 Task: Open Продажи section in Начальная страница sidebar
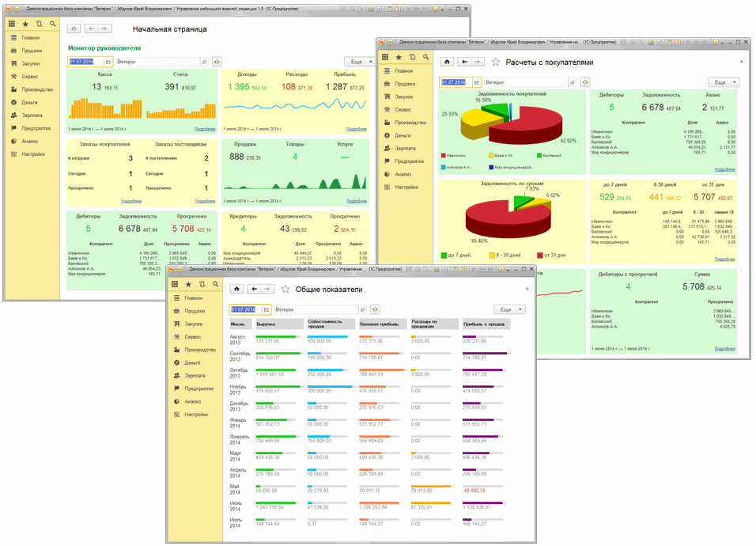point(32,51)
